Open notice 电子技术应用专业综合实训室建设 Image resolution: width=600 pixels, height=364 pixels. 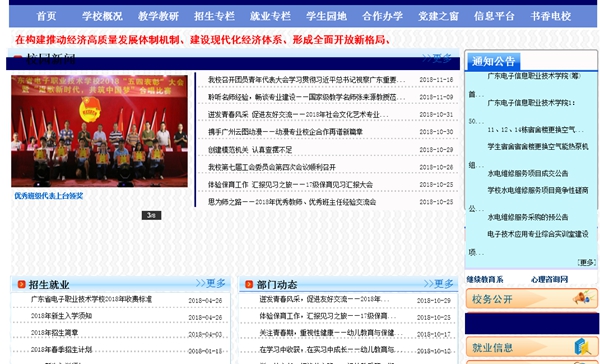(538, 234)
